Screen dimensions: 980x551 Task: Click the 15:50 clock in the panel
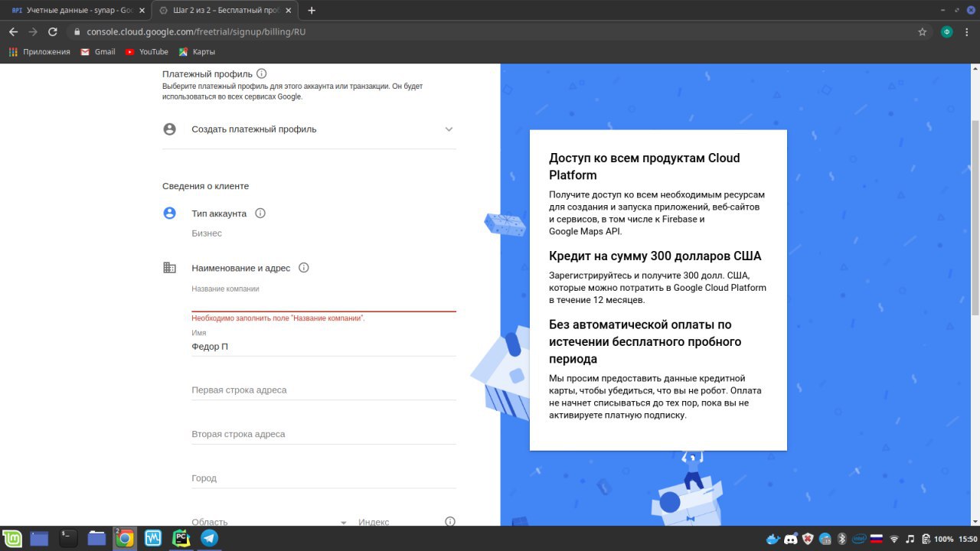968,539
